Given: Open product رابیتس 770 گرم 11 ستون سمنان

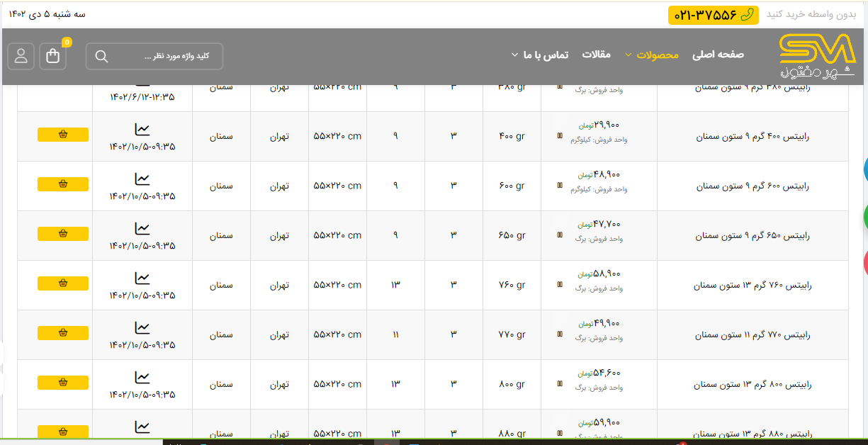Looking at the screenshot, I should coord(752,334).
